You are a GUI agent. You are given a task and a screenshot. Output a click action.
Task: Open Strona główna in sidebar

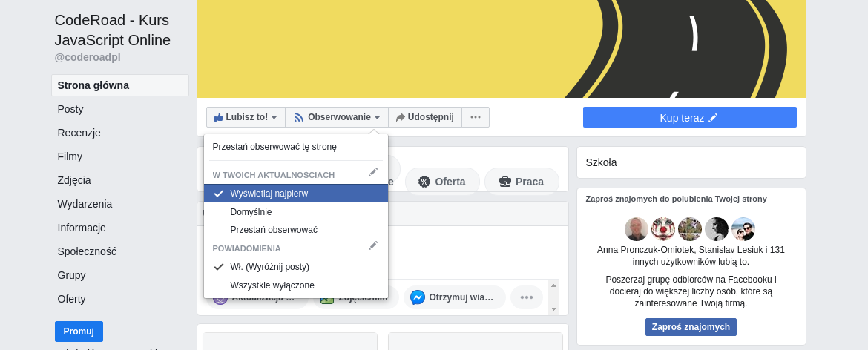pyautogui.click(x=120, y=86)
